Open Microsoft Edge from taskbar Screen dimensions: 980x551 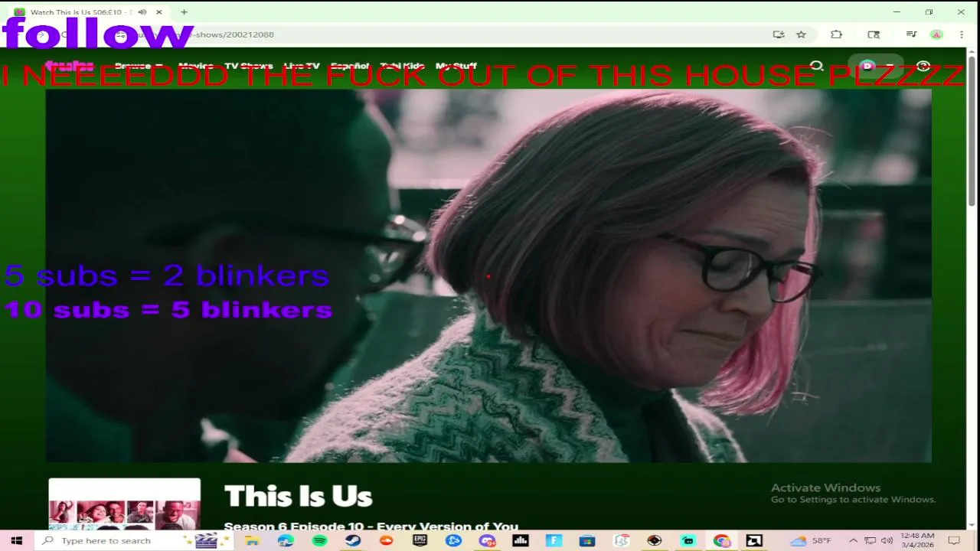[286, 540]
